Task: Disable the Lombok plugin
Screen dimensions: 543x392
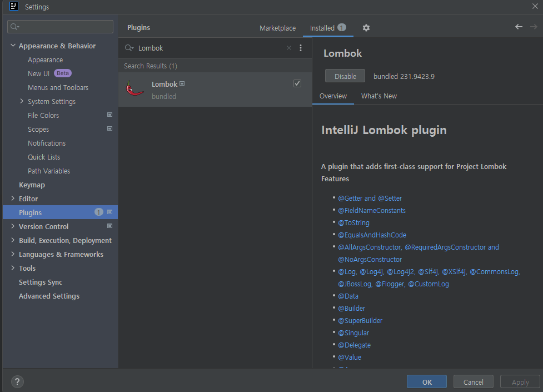Action: (345, 76)
